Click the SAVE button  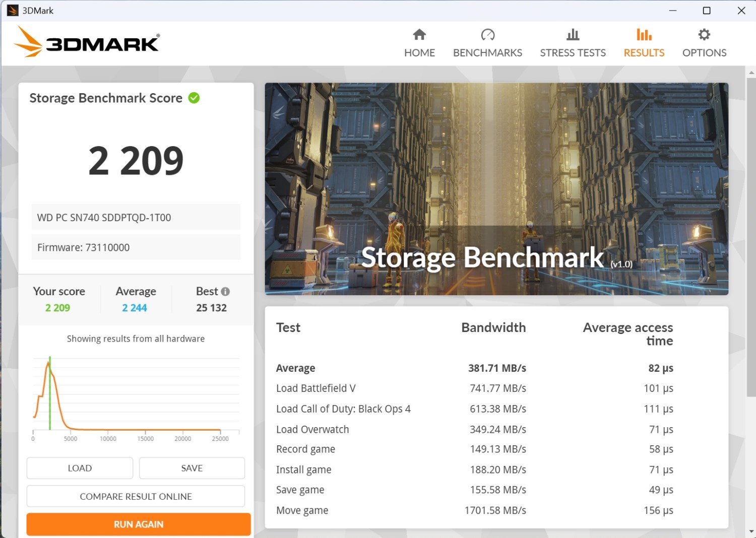point(192,468)
